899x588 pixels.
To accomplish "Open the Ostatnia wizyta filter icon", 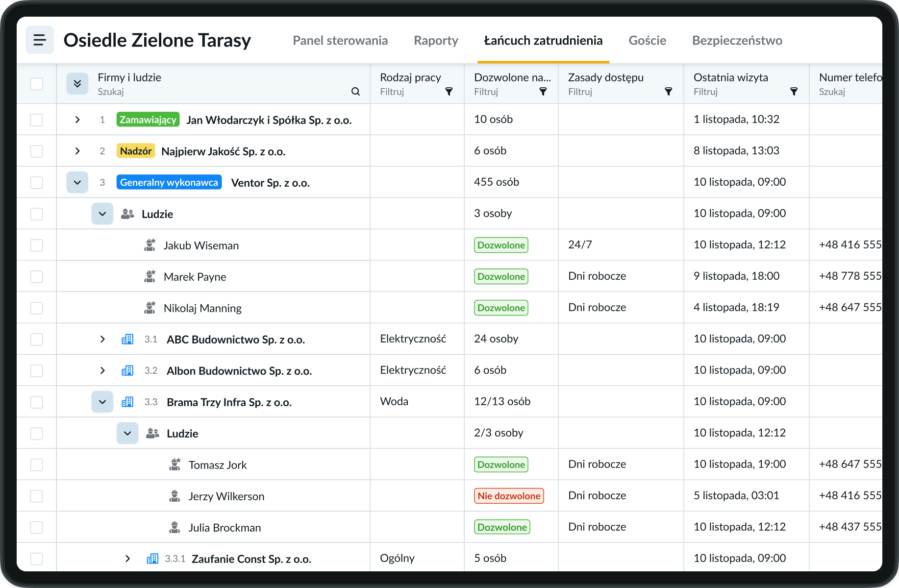I will [794, 92].
